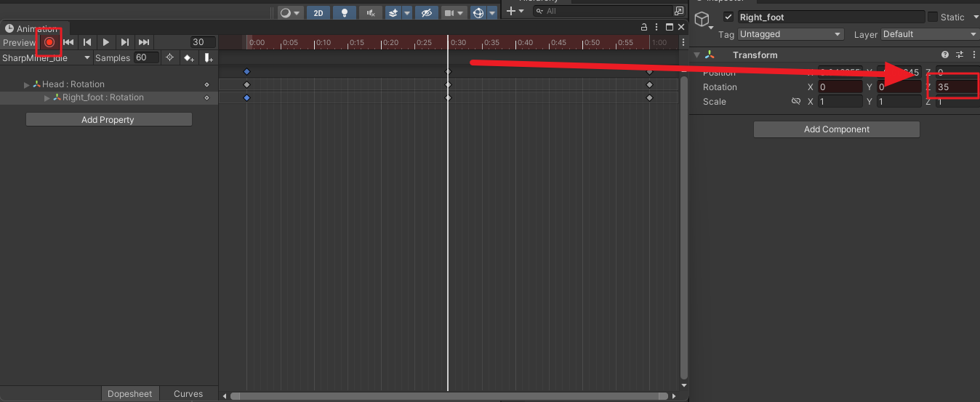980x402 pixels.
Task: Click the Hierarchy search-by-type icon
Action: click(679, 11)
